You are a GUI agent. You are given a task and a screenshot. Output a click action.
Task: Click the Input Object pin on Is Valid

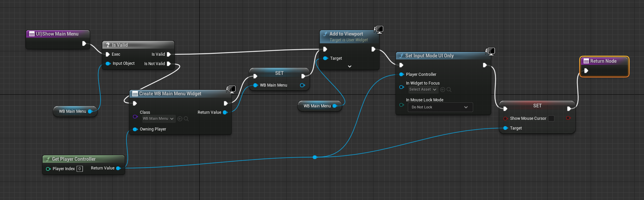[x=108, y=63]
